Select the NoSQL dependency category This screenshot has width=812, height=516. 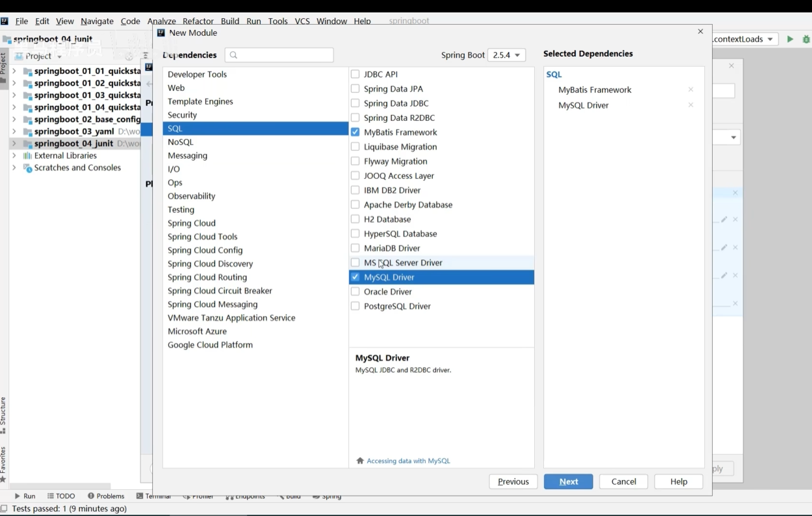coord(255,142)
